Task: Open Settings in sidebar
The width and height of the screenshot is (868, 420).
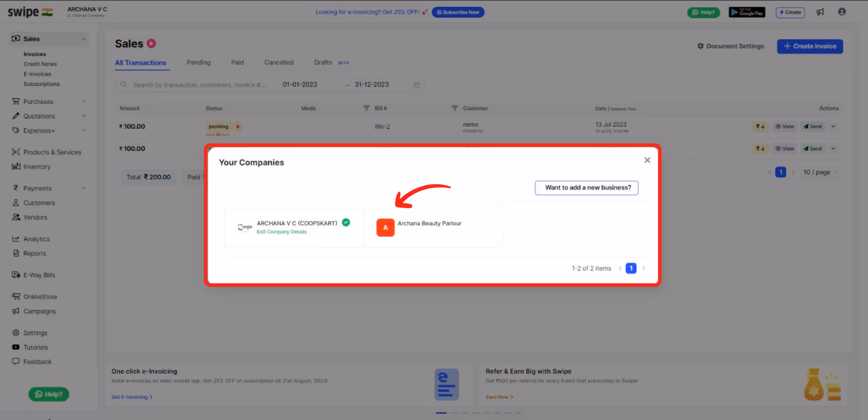Action: click(30, 333)
